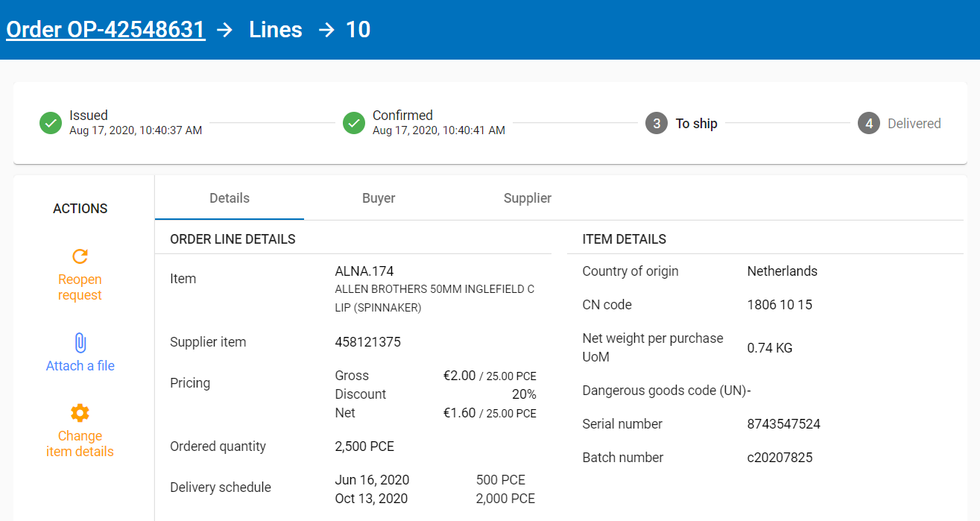Click the 500 PCE delivery quantity
The image size is (980, 521).
501,480
